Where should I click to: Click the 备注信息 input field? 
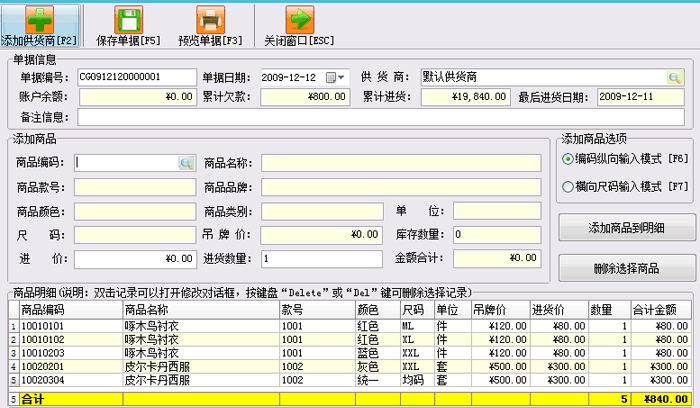[x=383, y=117]
